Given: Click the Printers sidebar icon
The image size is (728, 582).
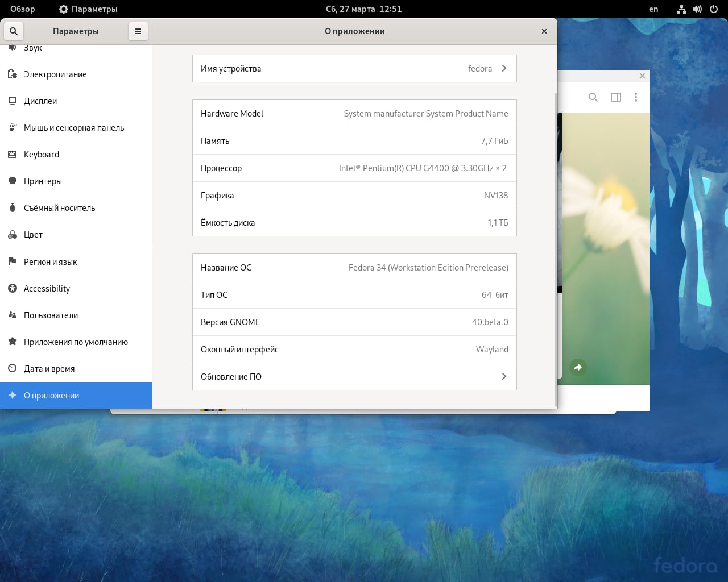Looking at the screenshot, I should [x=13, y=181].
